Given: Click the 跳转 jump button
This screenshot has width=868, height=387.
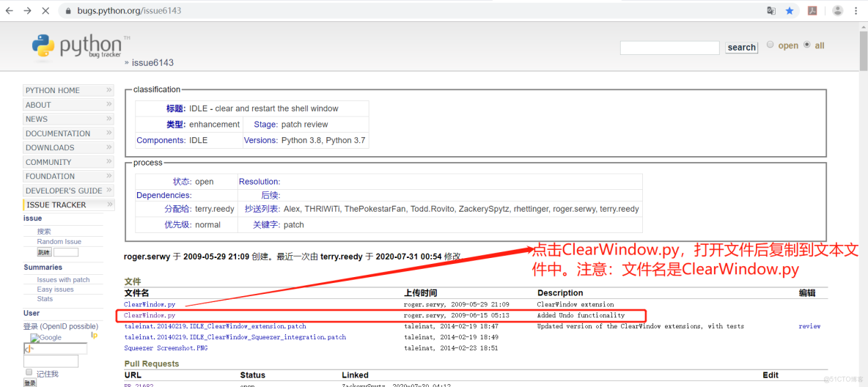Looking at the screenshot, I should pyautogui.click(x=44, y=252).
